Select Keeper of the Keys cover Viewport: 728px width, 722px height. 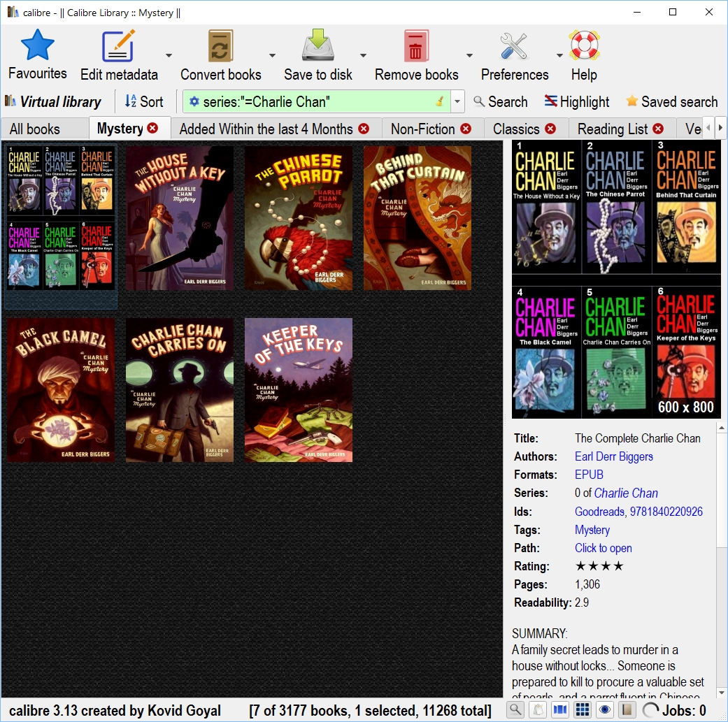coord(299,390)
